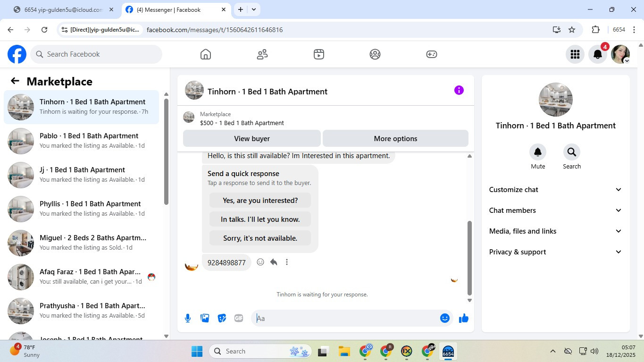Show hidden system tray icons chevron
This screenshot has height=362, width=644.
(x=552, y=351)
